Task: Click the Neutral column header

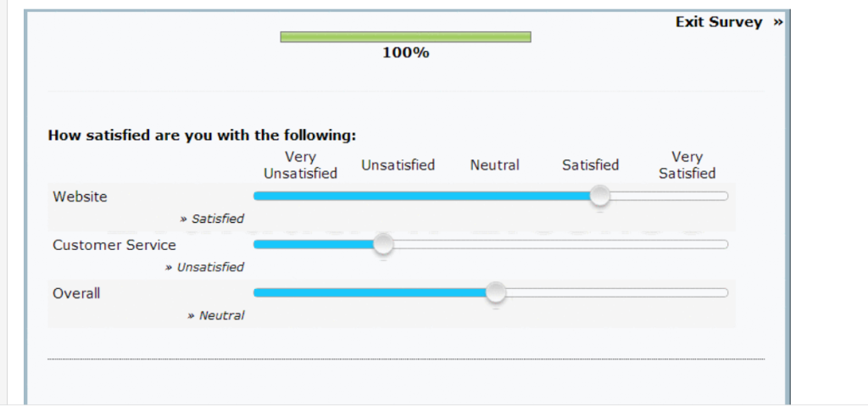Action: click(x=495, y=165)
